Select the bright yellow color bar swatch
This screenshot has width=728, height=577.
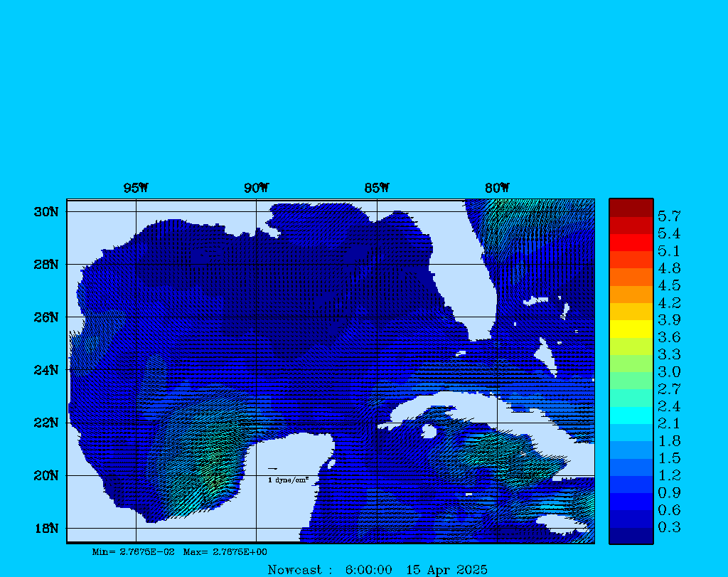pos(631,329)
